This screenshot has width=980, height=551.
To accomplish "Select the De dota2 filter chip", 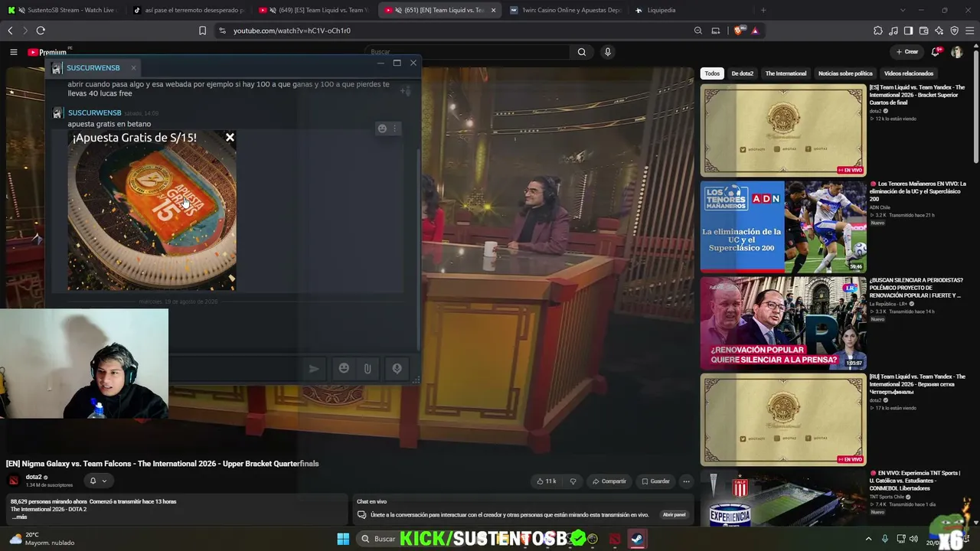I will click(743, 73).
